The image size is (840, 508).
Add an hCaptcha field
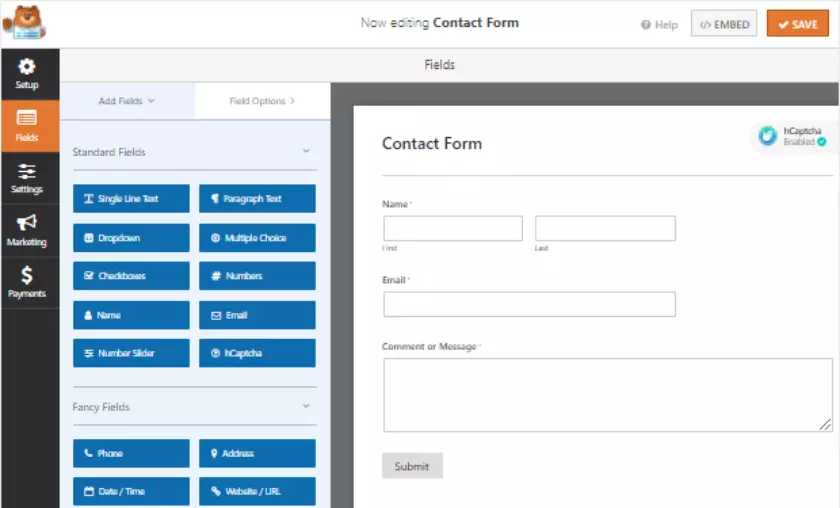click(x=257, y=353)
